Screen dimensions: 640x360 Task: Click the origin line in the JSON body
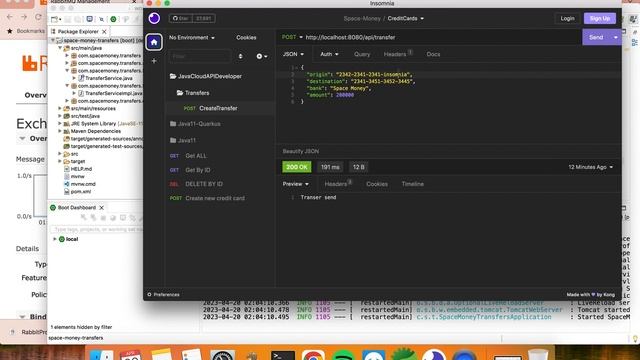coord(359,75)
